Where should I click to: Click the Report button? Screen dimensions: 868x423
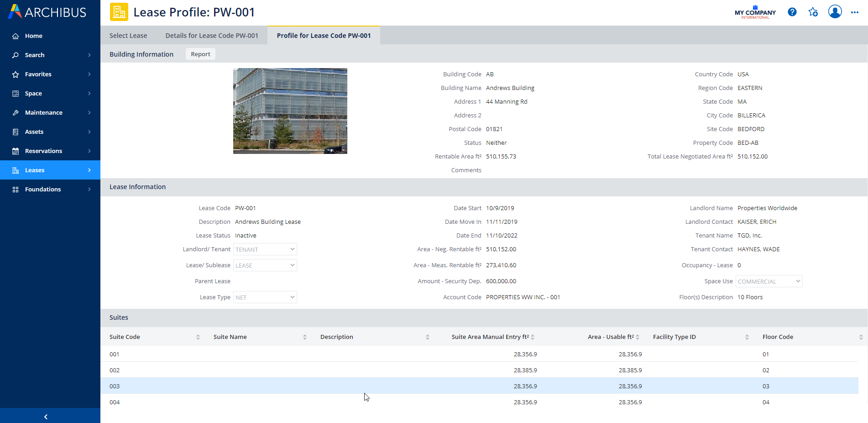[200, 54]
